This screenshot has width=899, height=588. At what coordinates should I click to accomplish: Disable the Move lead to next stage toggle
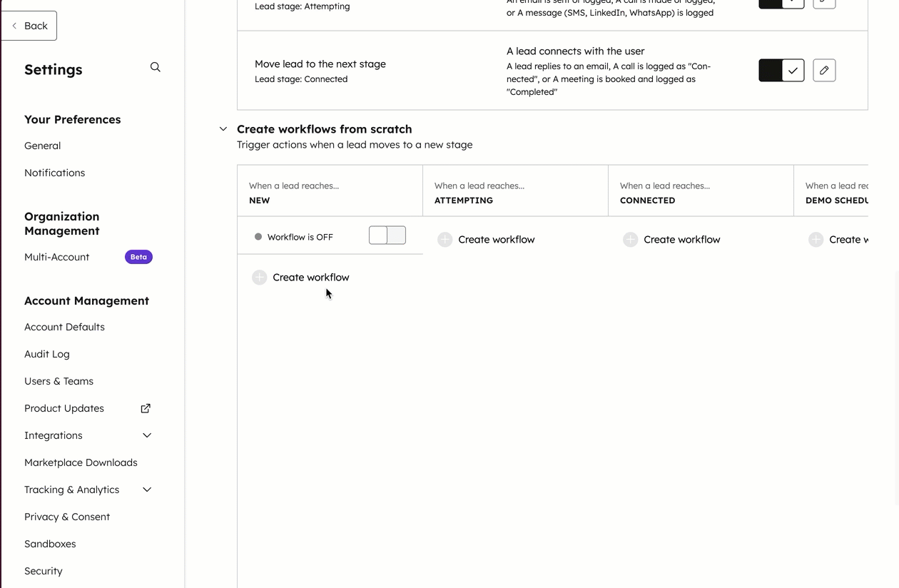(x=781, y=70)
